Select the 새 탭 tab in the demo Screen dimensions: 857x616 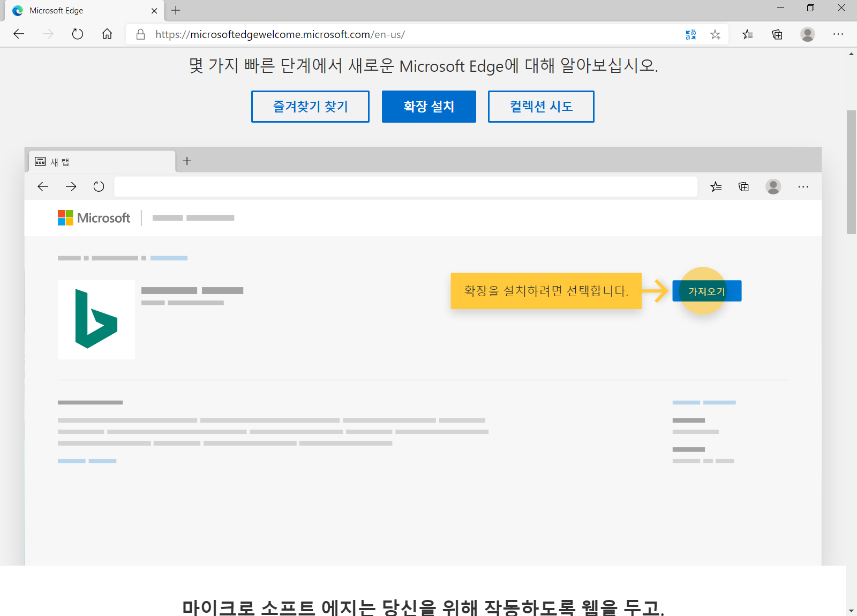coord(102,161)
